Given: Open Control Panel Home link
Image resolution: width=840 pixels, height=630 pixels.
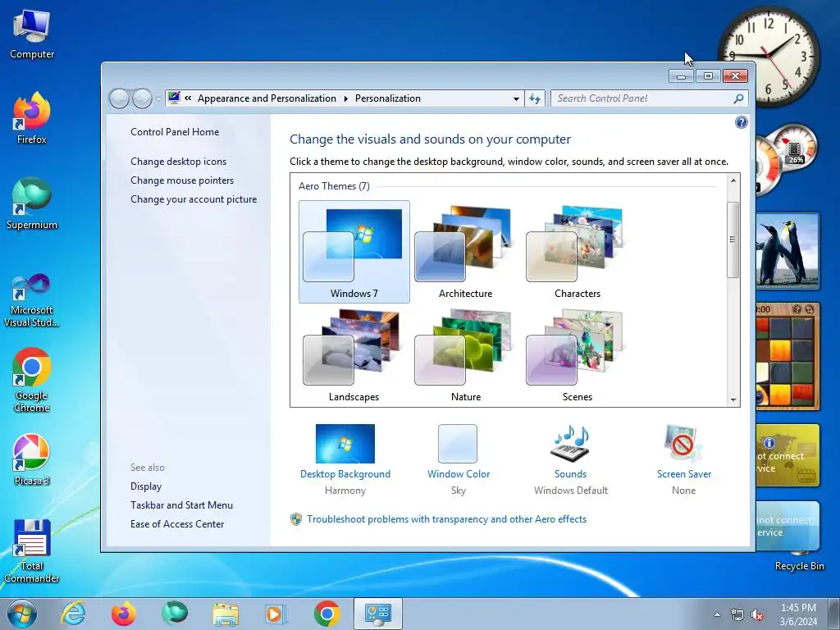Looking at the screenshot, I should pyautogui.click(x=175, y=132).
